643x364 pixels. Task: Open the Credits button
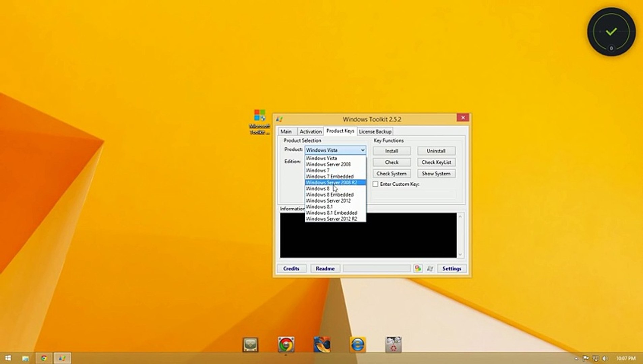[x=291, y=269]
